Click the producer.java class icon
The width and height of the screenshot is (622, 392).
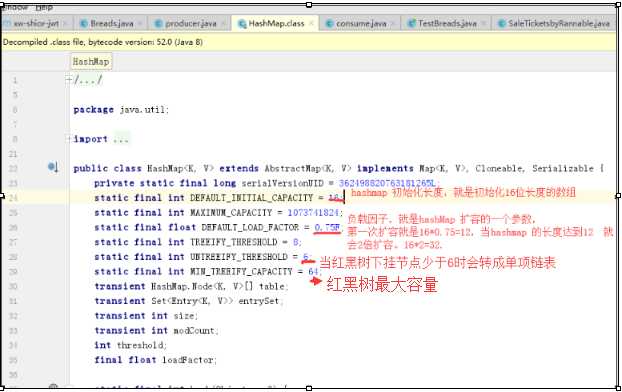pos(159,23)
